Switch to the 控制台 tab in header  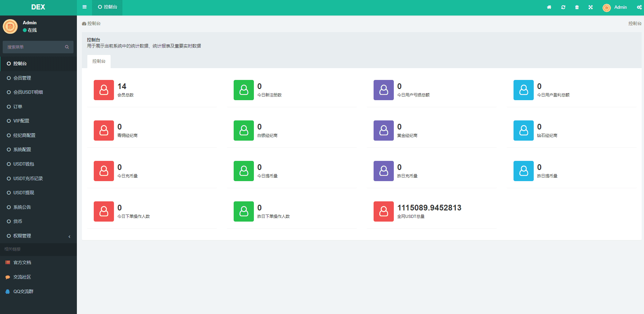pyautogui.click(x=107, y=7)
